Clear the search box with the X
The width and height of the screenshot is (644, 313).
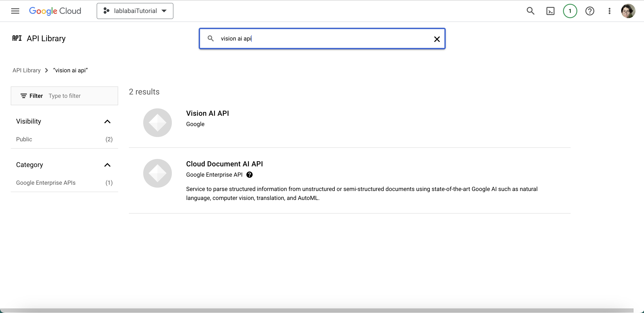(437, 39)
